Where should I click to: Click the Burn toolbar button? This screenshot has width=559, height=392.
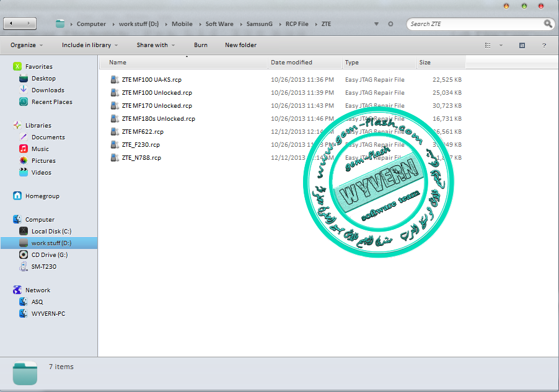(201, 45)
